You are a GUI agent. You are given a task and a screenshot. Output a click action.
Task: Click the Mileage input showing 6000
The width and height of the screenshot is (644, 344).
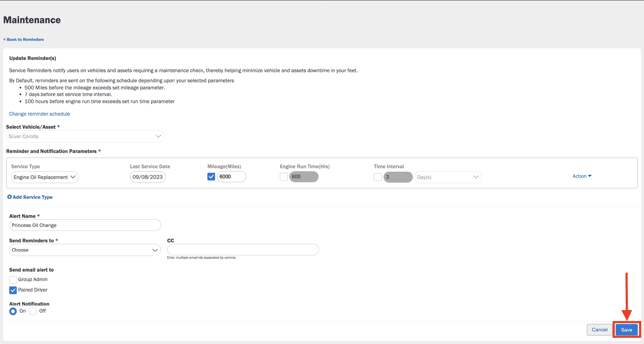click(231, 177)
